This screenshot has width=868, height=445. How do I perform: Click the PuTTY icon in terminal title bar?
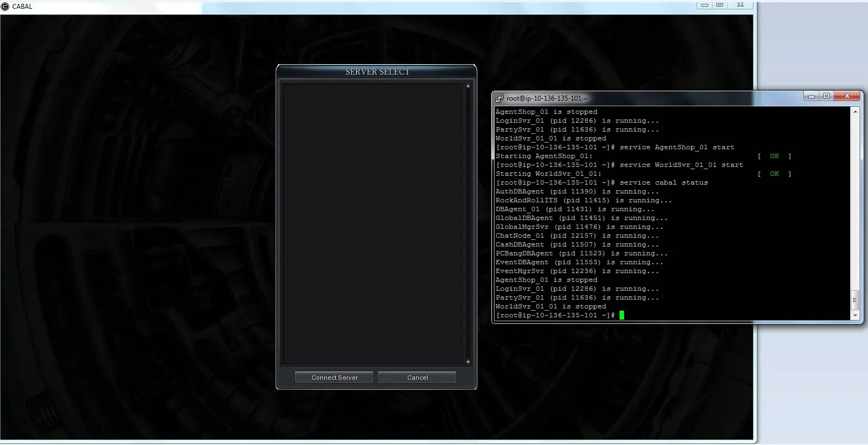[499, 98]
